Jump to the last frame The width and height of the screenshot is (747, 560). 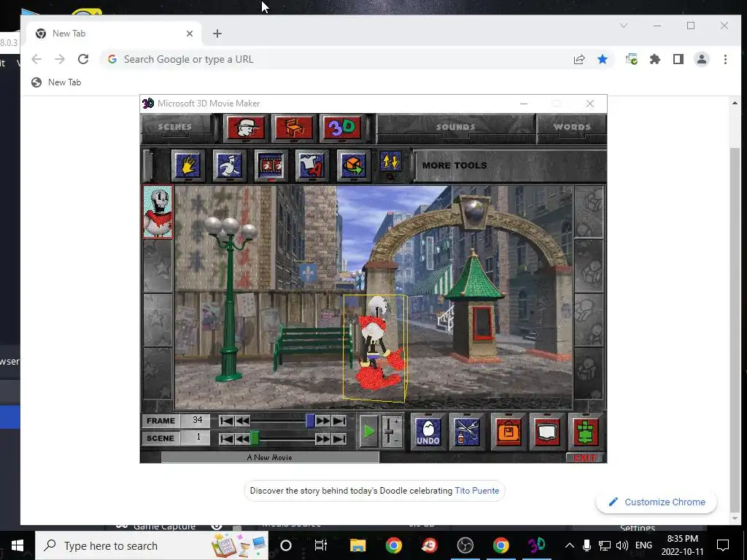[339, 421]
